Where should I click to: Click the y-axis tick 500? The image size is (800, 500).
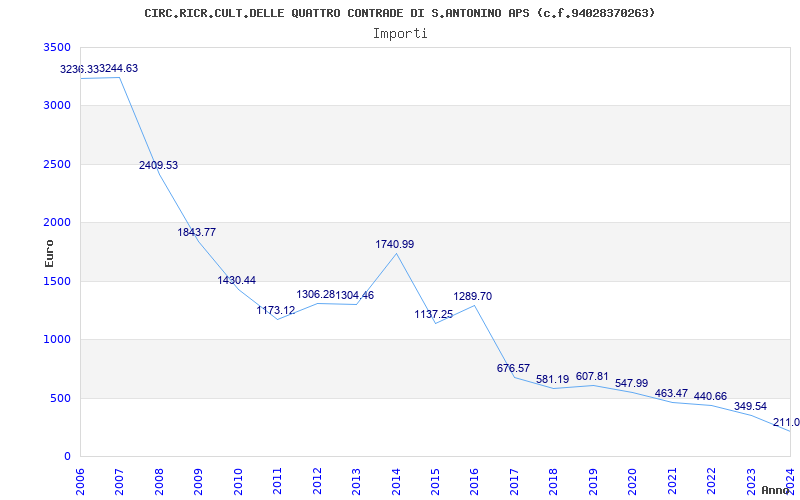[63, 398]
